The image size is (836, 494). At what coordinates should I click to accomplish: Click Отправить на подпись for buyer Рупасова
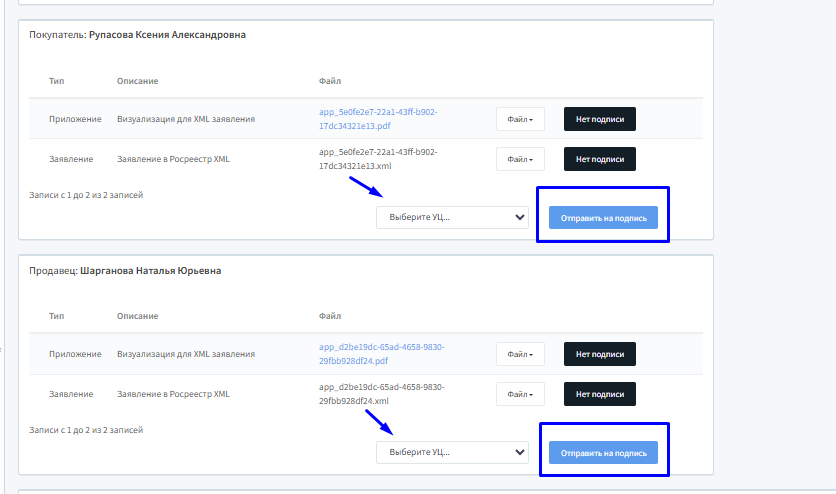click(603, 218)
